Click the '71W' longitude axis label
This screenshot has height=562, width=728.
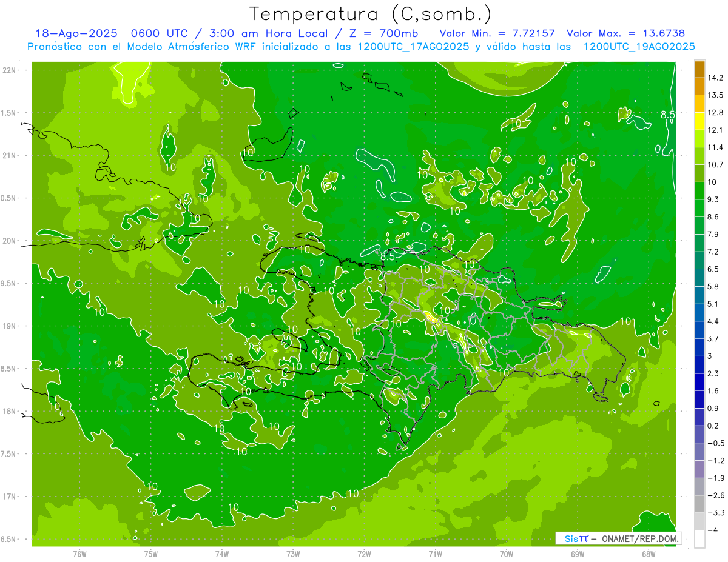(435, 554)
